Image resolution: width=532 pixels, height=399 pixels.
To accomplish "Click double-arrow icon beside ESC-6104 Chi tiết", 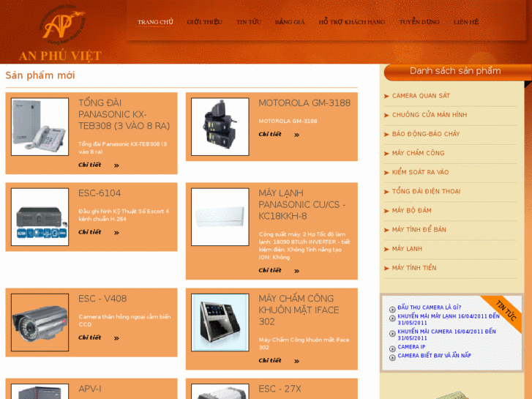I will [116, 233].
